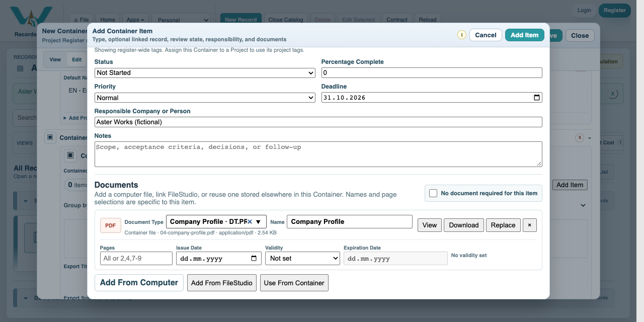644x322 pixels.
Task: Click Add Item in the New Container window
Action: tap(570, 185)
